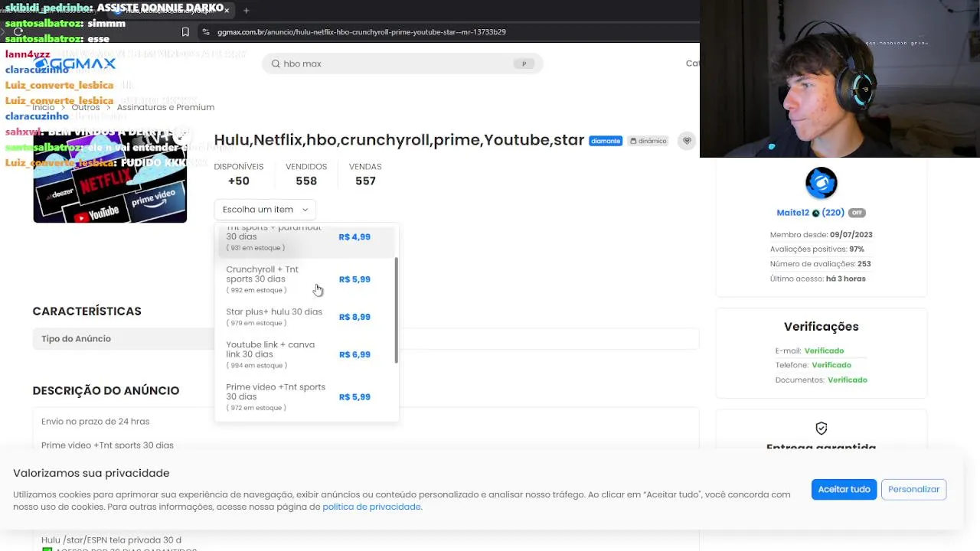This screenshot has width=980, height=551.
Task: Select Tnt sports + paramout 30 dias option
Action: pos(306,238)
